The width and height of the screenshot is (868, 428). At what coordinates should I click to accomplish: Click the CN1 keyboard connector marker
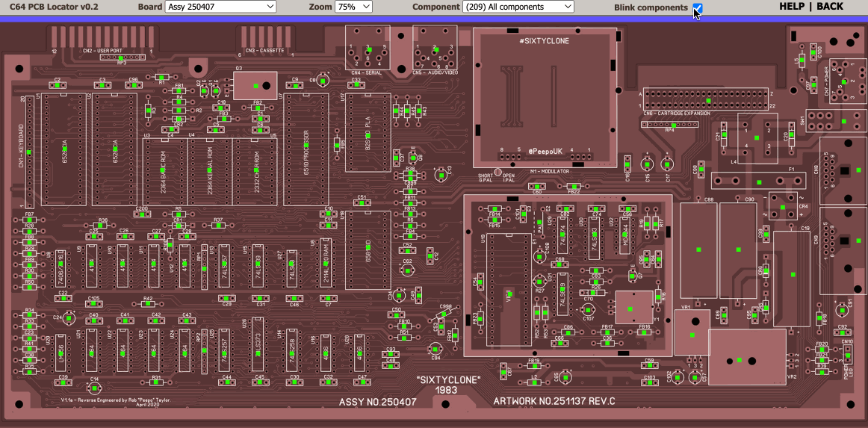tap(30, 152)
